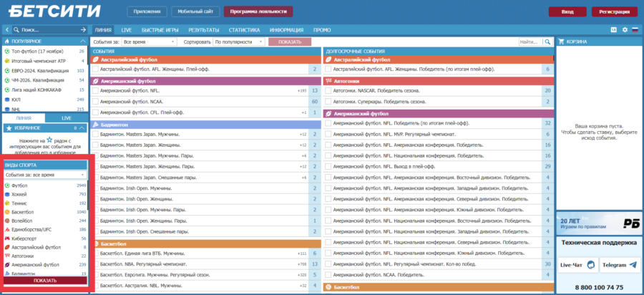
Task: Collapse the Популярное sidebar section
Action: [84, 42]
